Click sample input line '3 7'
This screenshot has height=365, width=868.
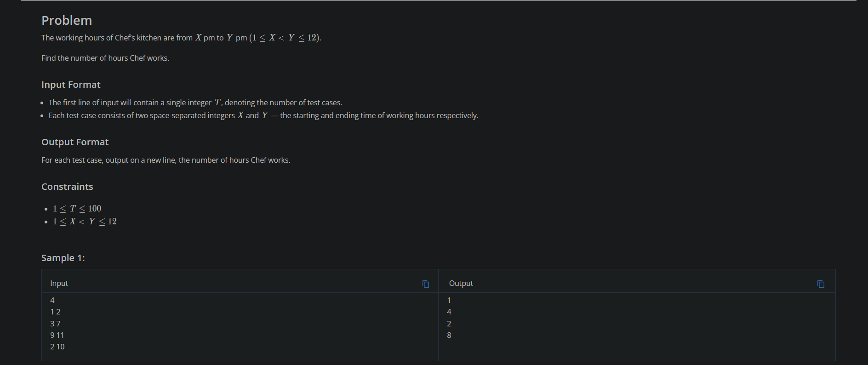pyautogui.click(x=55, y=324)
